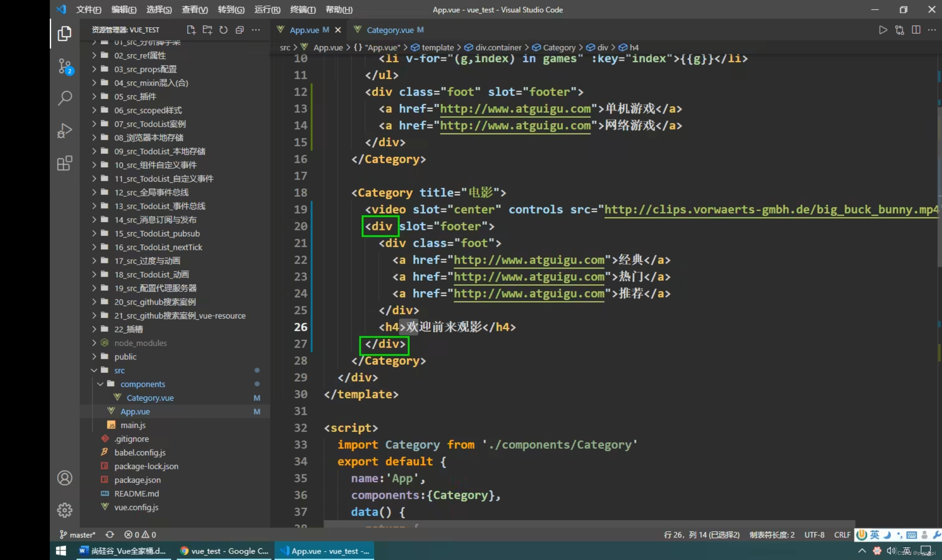Open the 查看(V) menu
942x560 pixels.
click(195, 10)
